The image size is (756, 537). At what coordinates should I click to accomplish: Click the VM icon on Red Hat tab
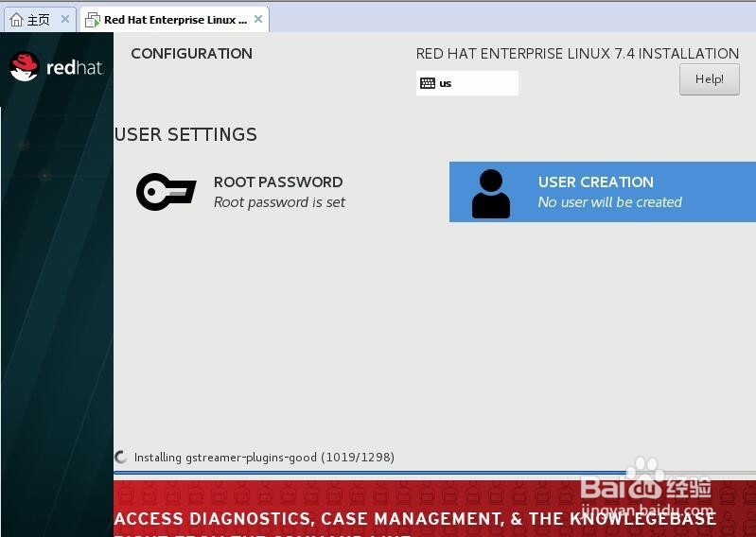(93, 20)
